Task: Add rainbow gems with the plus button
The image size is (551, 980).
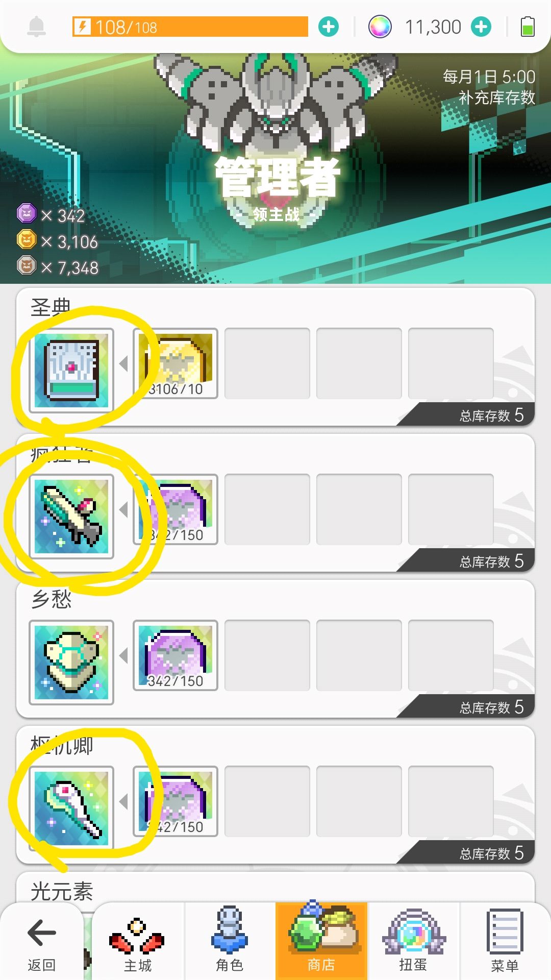Action: click(481, 27)
